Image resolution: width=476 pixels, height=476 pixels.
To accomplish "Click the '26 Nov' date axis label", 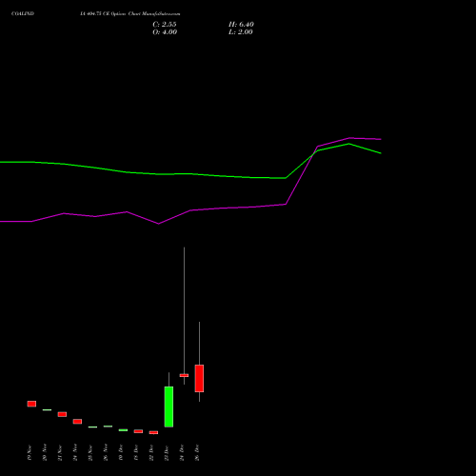I will pos(106,452).
